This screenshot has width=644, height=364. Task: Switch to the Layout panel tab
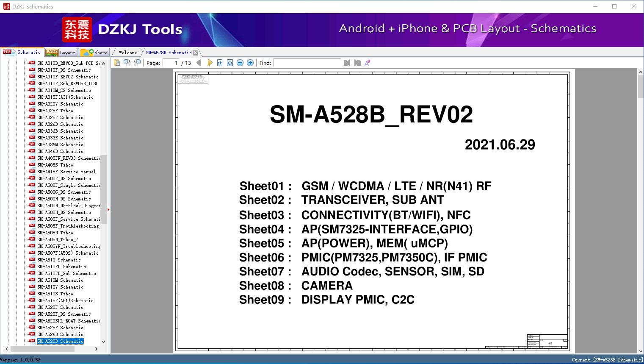(x=61, y=53)
